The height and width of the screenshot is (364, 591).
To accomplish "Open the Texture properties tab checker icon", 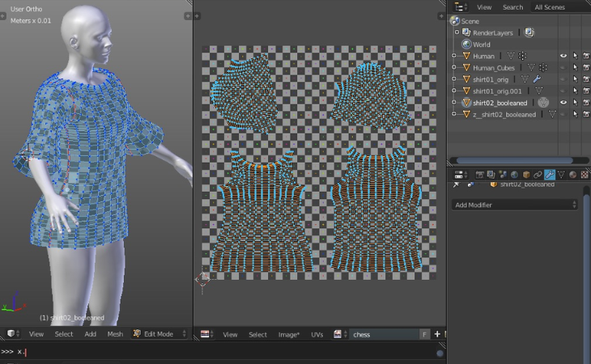I will point(585,175).
